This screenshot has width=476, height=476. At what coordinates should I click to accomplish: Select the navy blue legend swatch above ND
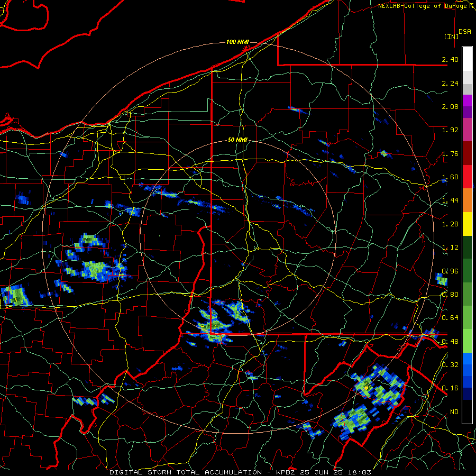467,394
